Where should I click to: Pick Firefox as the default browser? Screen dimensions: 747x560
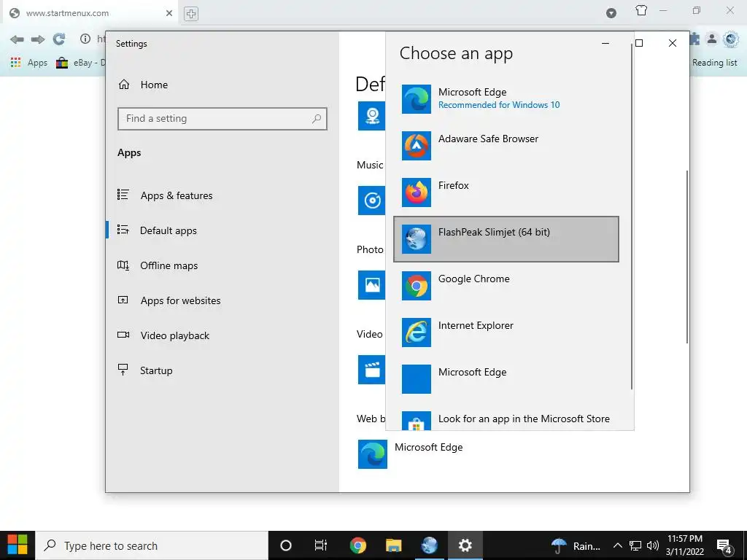(506, 192)
